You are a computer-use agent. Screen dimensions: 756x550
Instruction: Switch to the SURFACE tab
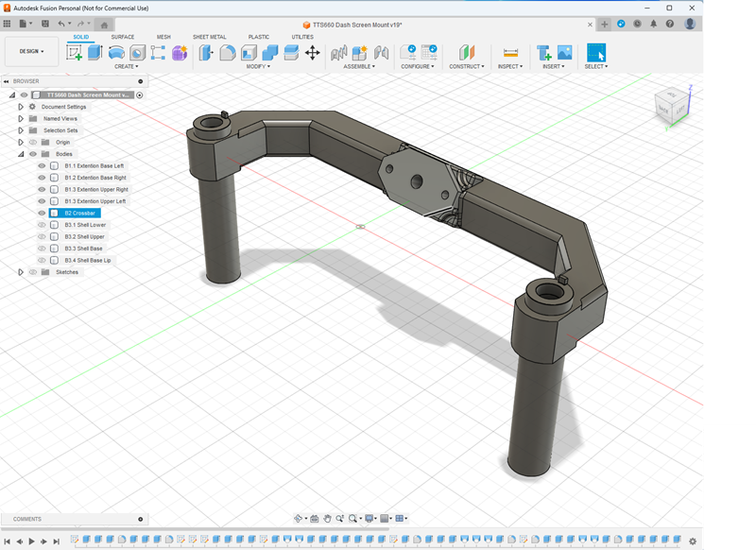click(x=123, y=37)
